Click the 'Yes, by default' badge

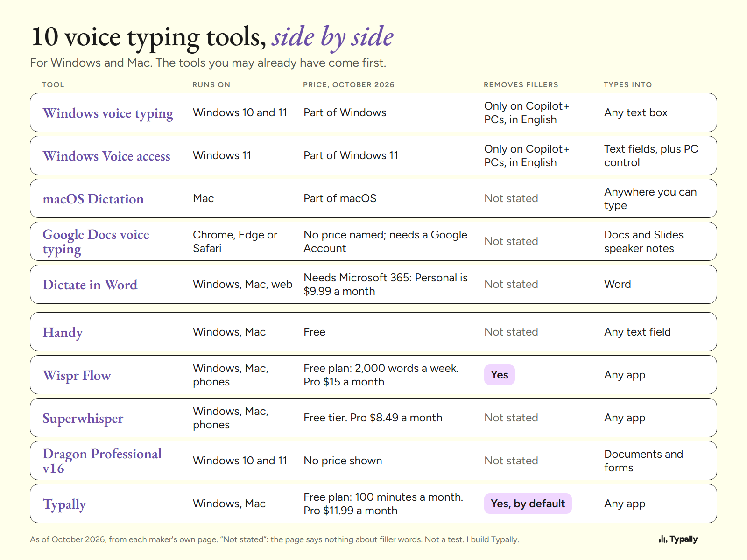point(528,504)
